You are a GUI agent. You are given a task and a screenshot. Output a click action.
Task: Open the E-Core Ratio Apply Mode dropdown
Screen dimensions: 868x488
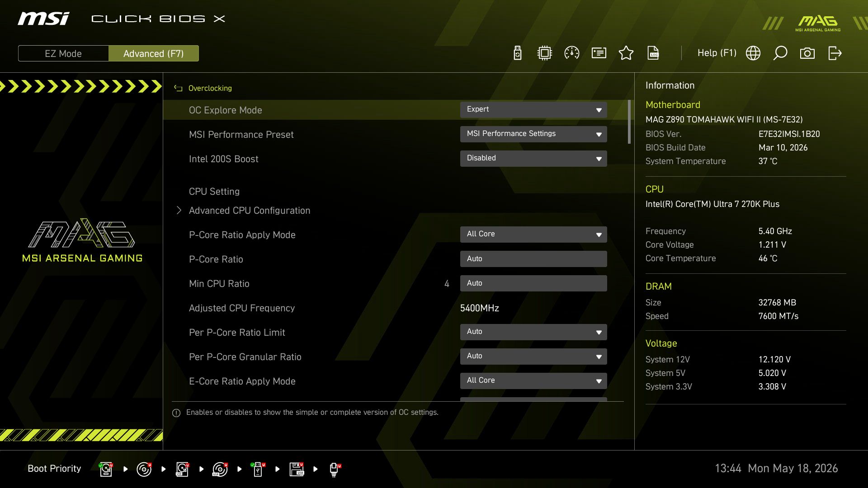click(x=533, y=381)
